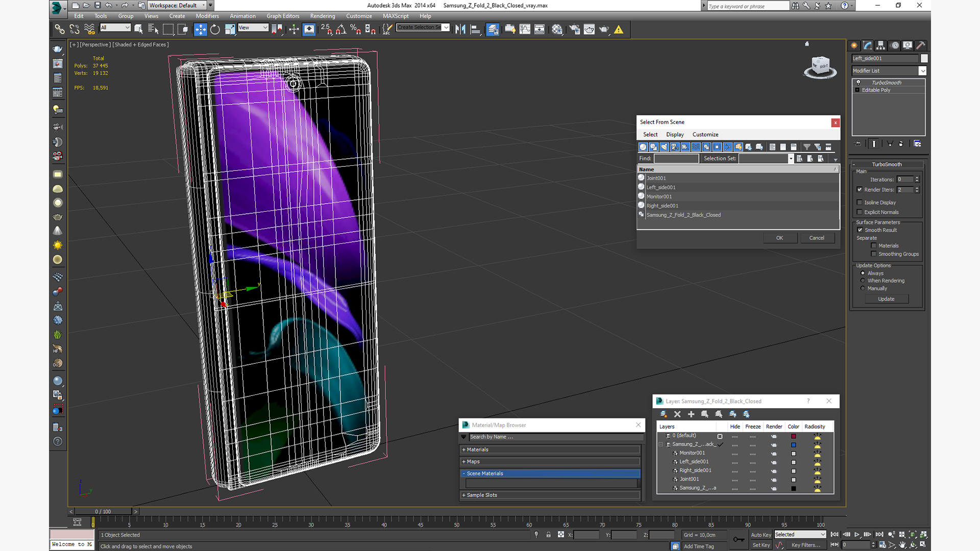Screen dimensions: 980x551
Task: Switch to the Utilities hammer panel tab
Action: [x=921, y=45]
